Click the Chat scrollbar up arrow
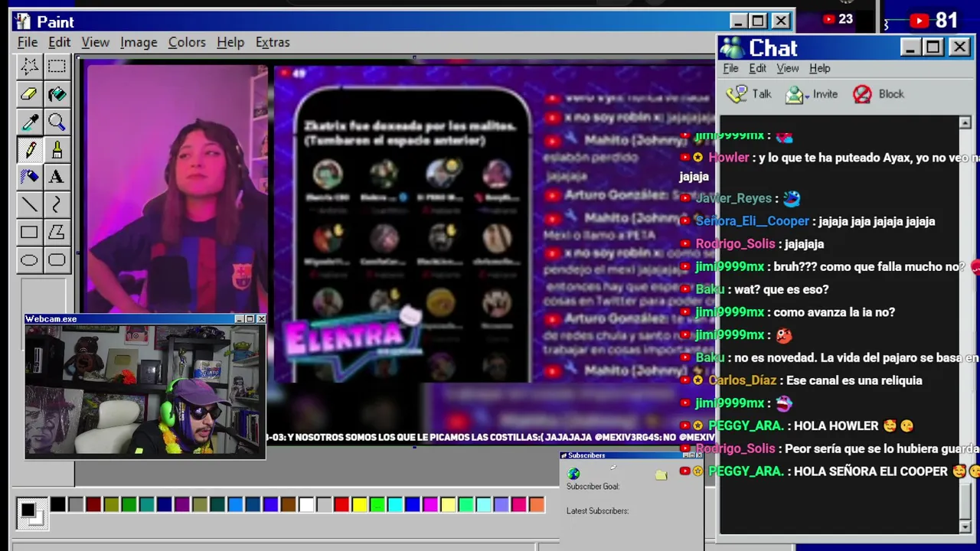980x551 pixels. [965, 123]
